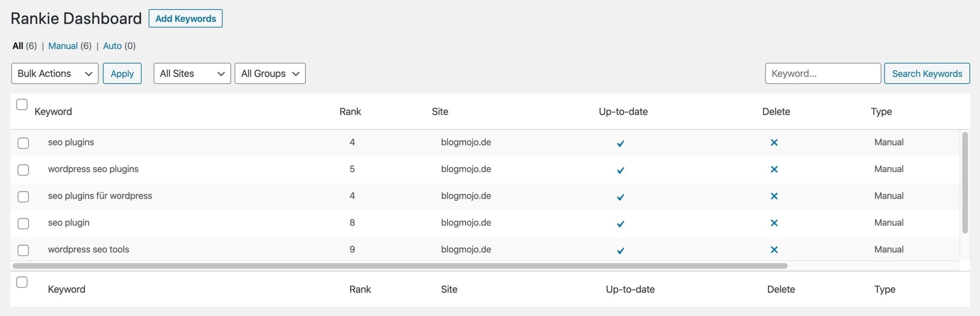
Task: Click the delete X for 'seo plugin'
Action: click(774, 223)
